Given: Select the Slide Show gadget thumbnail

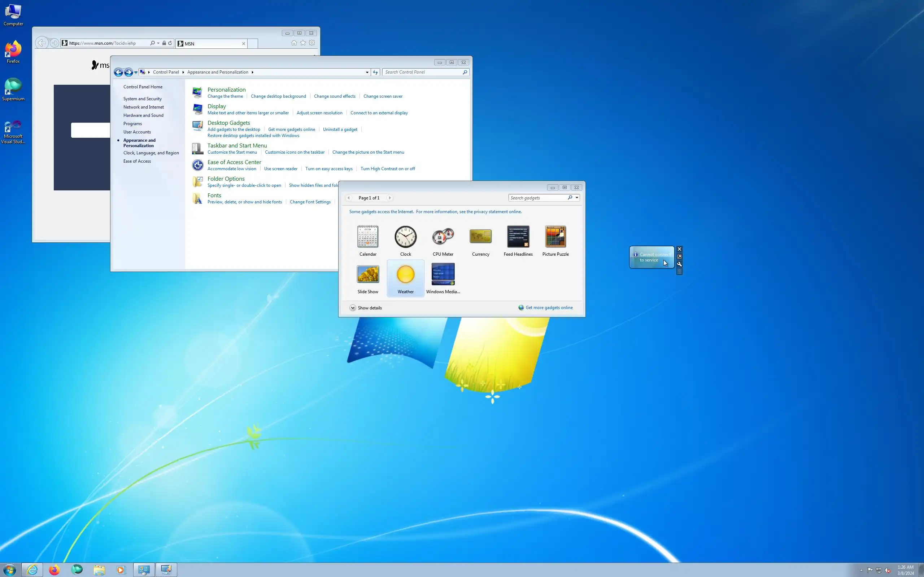Looking at the screenshot, I should pos(368,274).
